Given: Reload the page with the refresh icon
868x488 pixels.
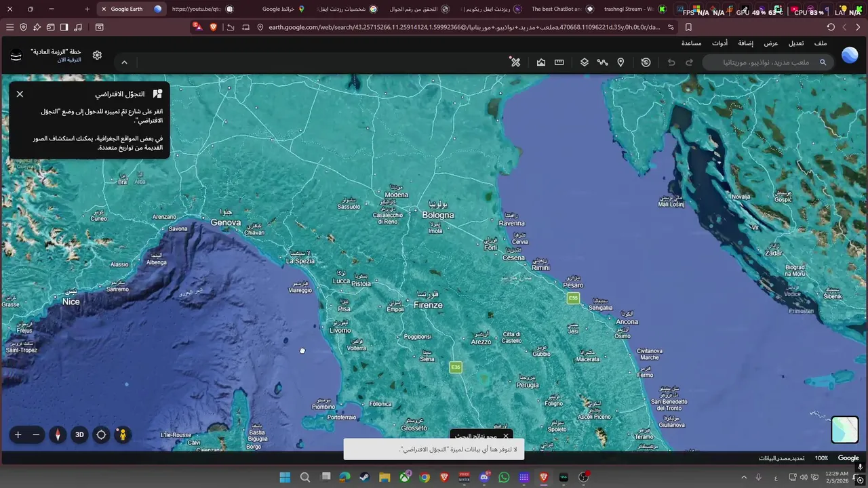Looking at the screenshot, I should (831, 27).
